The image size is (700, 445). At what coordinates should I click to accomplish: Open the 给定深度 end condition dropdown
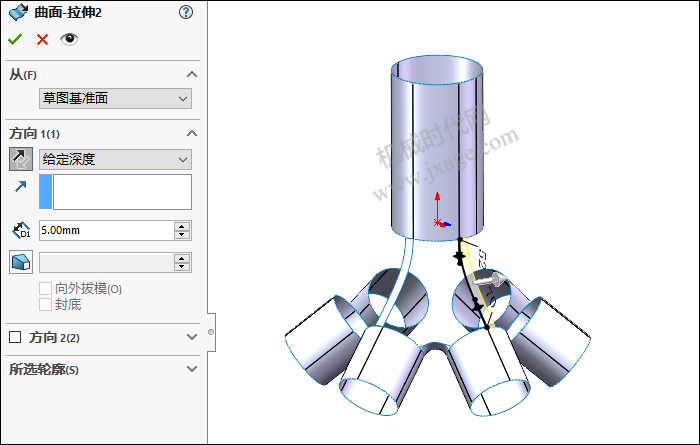(x=115, y=159)
